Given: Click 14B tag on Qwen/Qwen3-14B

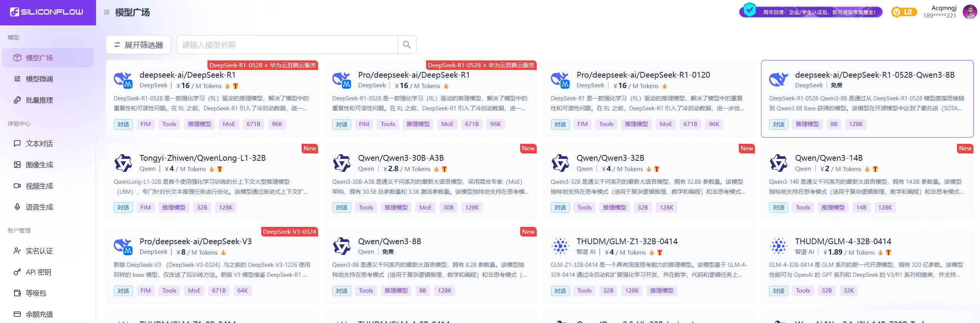Looking at the screenshot, I should point(861,208).
